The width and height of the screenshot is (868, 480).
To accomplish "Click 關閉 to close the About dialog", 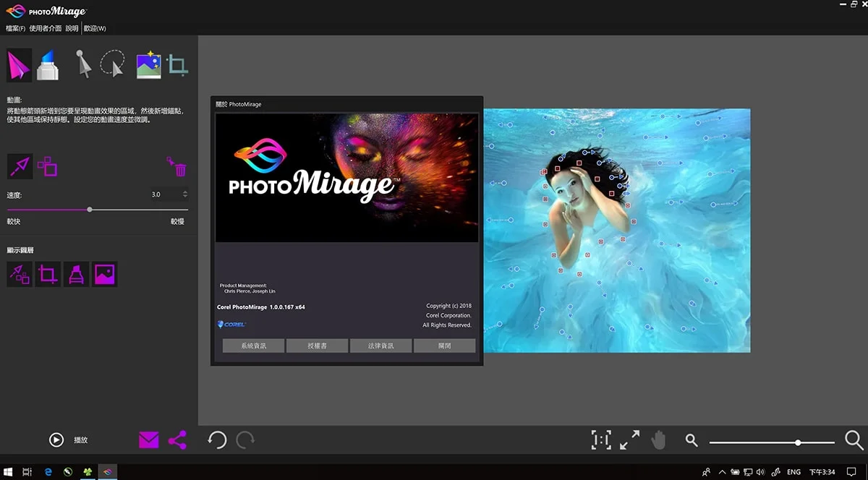I will pos(444,346).
